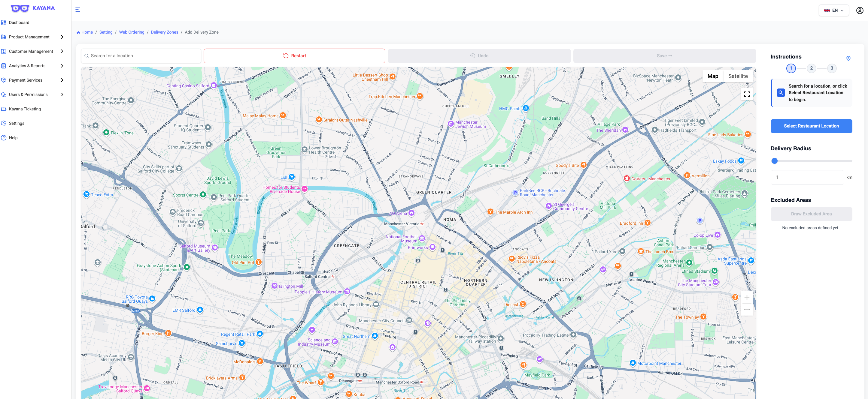This screenshot has width=868, height=399.
Task: Click the Manchester Victoria station marker
Action: point(421,224)
